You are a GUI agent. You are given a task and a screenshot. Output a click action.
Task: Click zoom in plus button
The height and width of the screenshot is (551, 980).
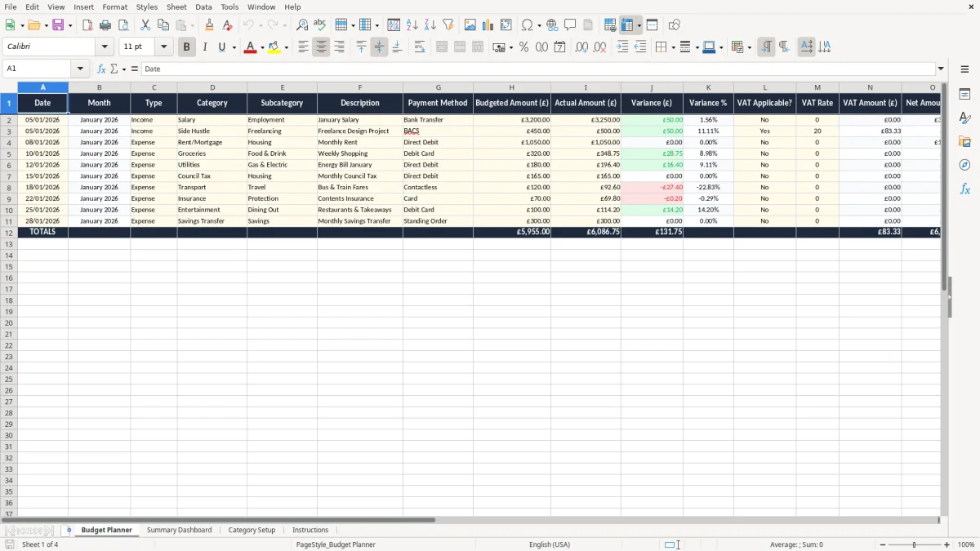(x=947, y=544)
